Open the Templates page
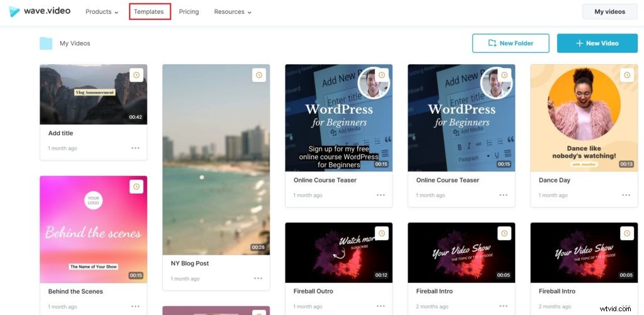This screenshot has width=644, height=315. [148, 11]
